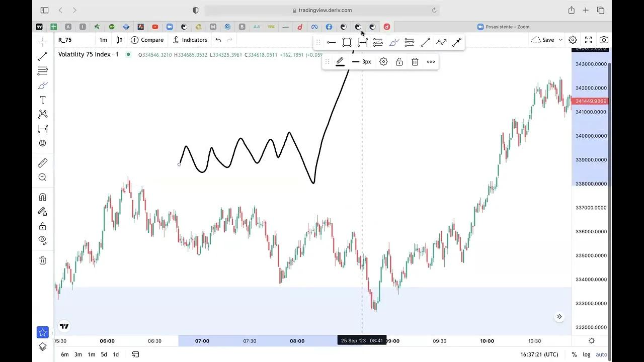The height and width of the screenshot is (362, 644).
Task: Select the Brush drawing tool
Action: (42, 85)
